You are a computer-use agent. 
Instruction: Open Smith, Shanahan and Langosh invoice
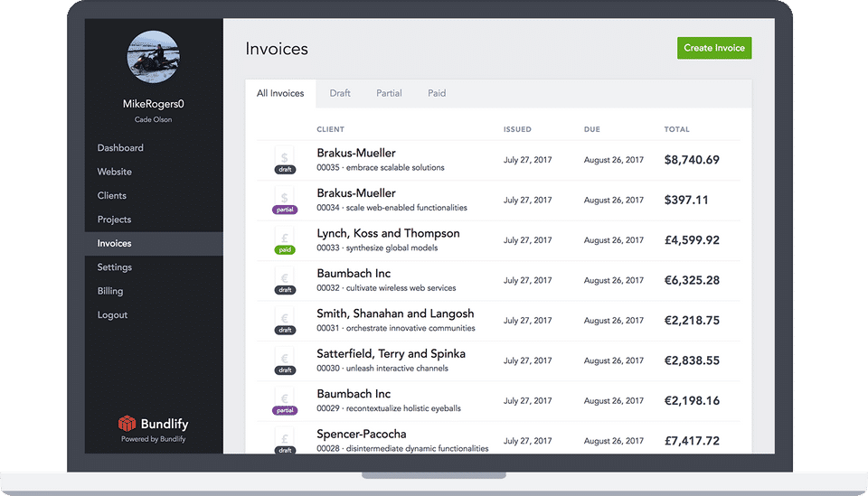coord(395,314)
